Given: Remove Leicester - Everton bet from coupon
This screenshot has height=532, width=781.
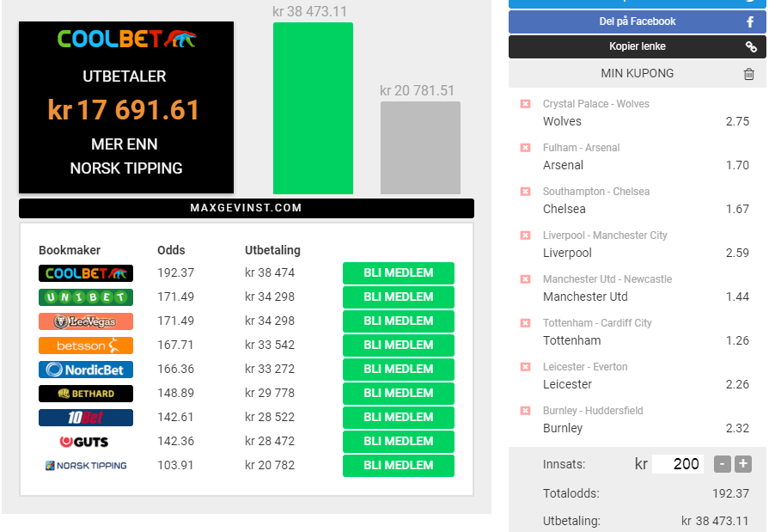Looking at the screenshot, I should [x=525, y=367].
